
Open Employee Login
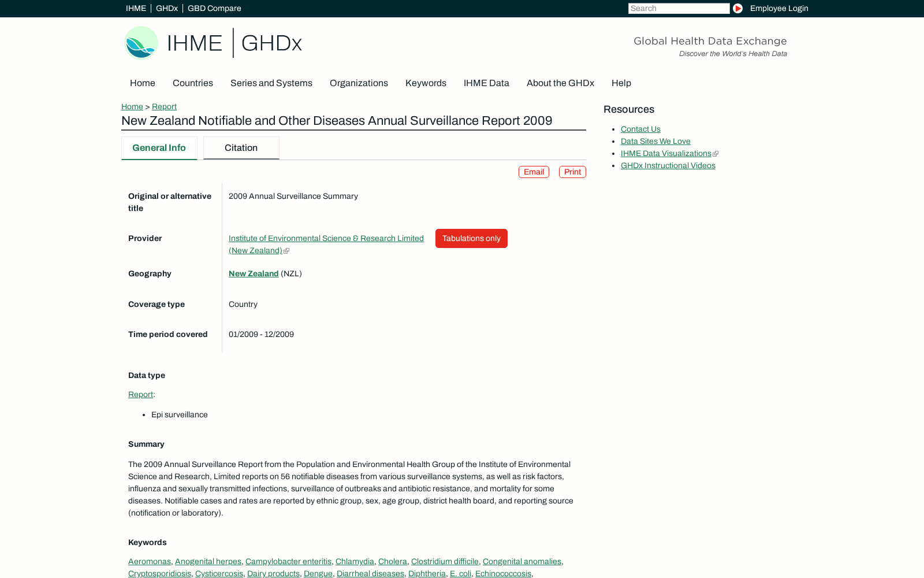click(779, 8)
